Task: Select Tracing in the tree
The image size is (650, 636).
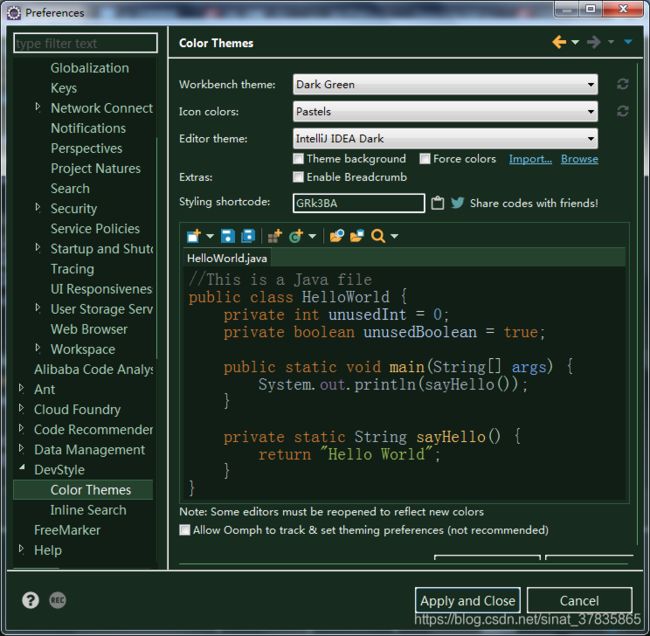Action: pyautogui.click(x=73, y=269)
